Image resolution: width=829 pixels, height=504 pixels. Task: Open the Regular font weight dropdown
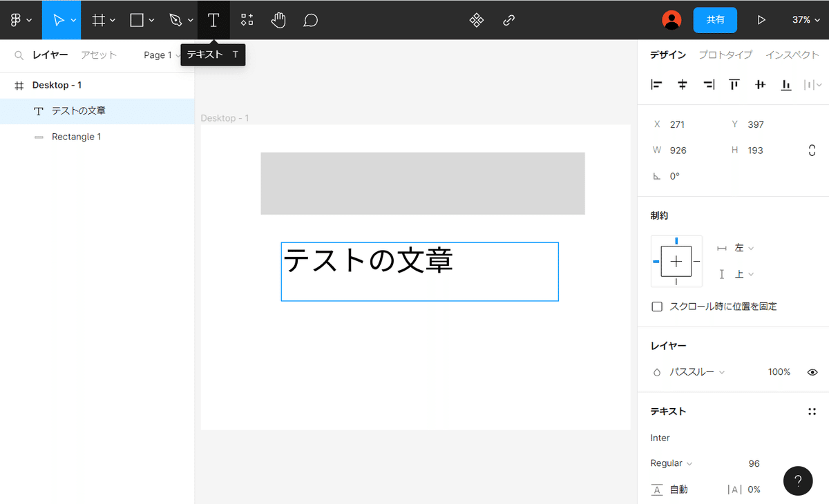pos(671,463)
